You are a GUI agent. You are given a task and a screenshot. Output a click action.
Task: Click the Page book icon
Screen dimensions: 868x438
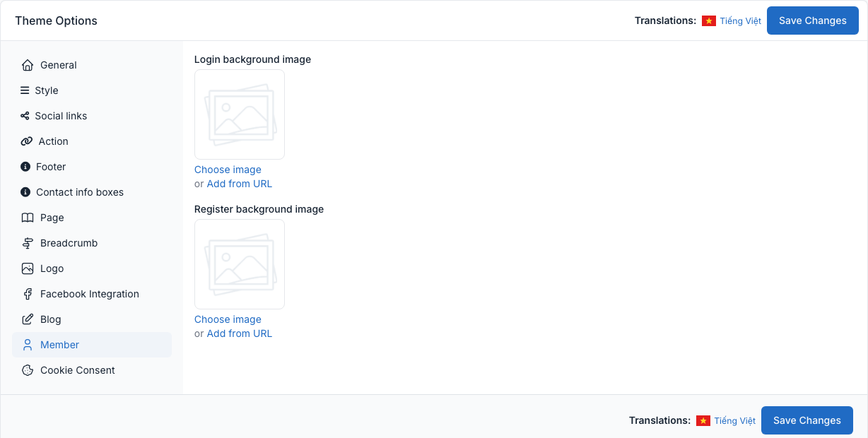28,218
